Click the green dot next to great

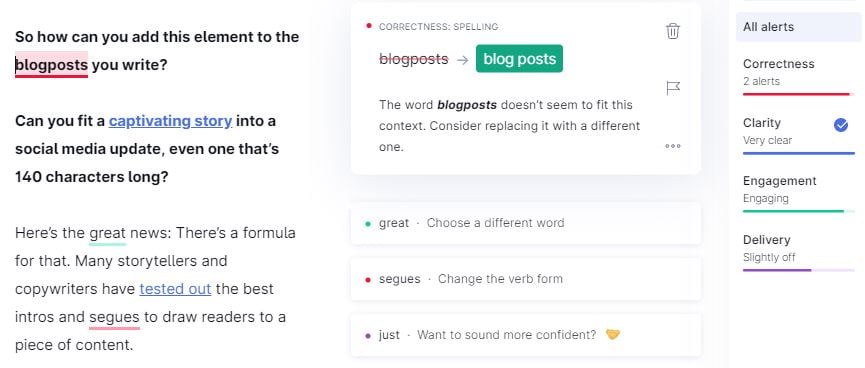[x=368, y=223]
